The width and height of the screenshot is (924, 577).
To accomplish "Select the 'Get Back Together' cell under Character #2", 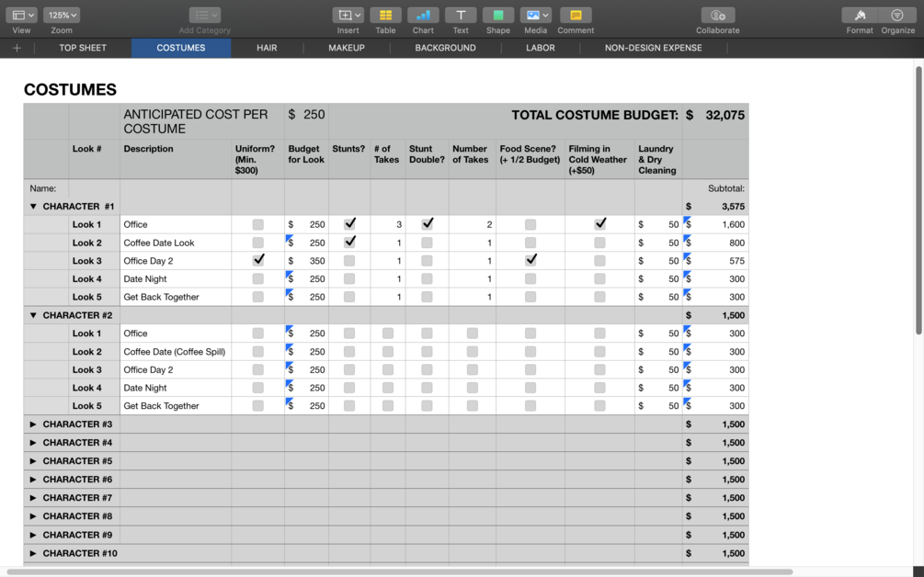I will pos(176,406).
